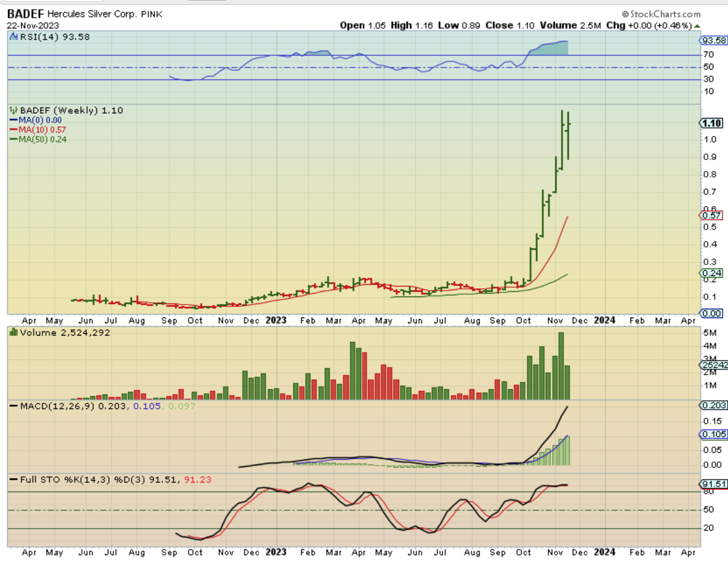Screen dimensions: 728x562
Task: Click the Low 0.89 value in header
Action: [459, 26]
